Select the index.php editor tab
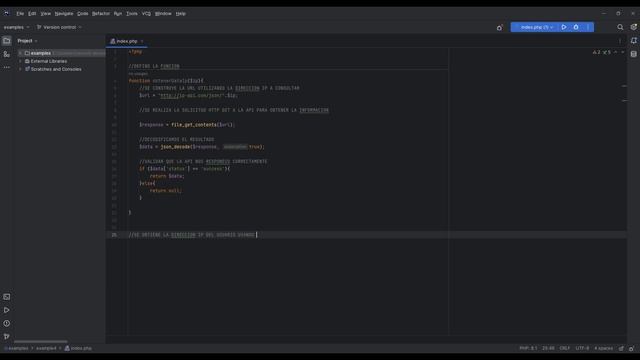The height and width of the screenshot is (360, 640). pos(127,41)
